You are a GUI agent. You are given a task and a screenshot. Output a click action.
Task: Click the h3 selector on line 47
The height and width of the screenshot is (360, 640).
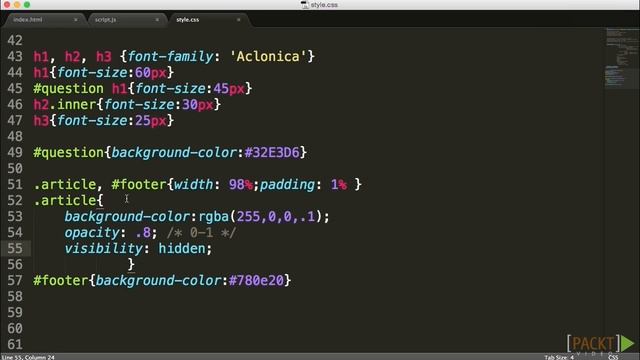(x=41, y=120)
